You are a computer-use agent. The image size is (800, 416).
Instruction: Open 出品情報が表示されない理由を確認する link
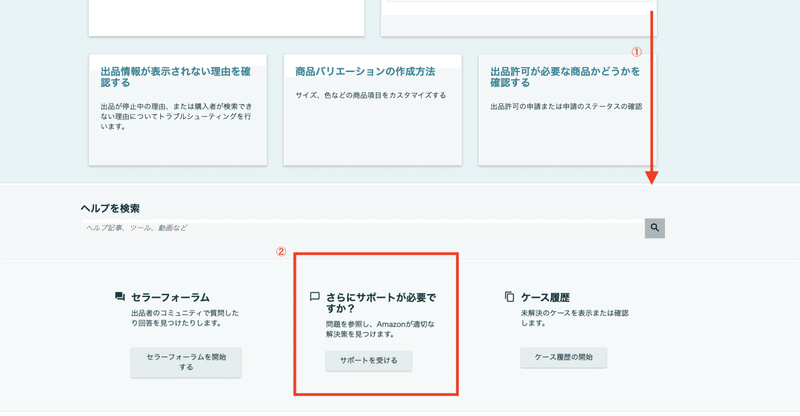tap(176, 77)
